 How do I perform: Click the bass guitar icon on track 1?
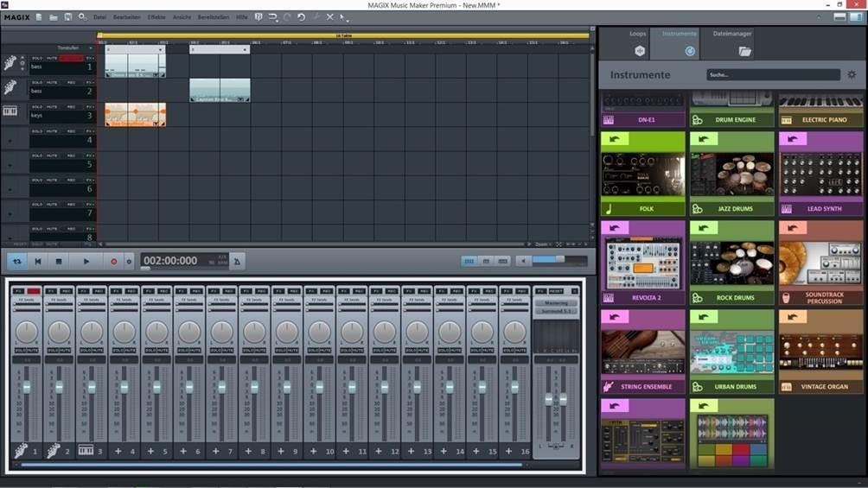[10, 63]
